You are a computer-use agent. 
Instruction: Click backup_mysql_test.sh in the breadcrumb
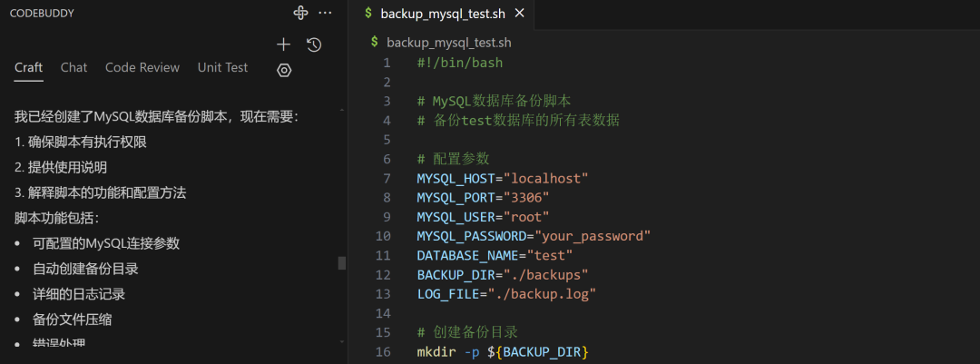447,43
